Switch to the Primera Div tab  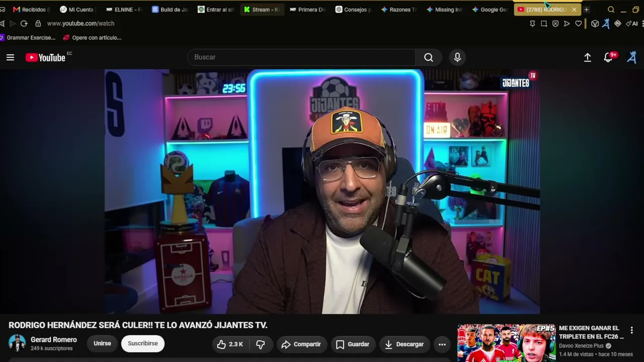307,10
